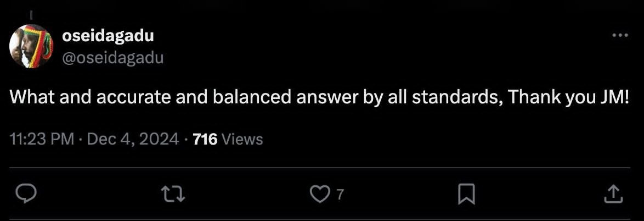Click the share upload arrow icon
The width and height of the screenshot is (644, 221).
613,193
